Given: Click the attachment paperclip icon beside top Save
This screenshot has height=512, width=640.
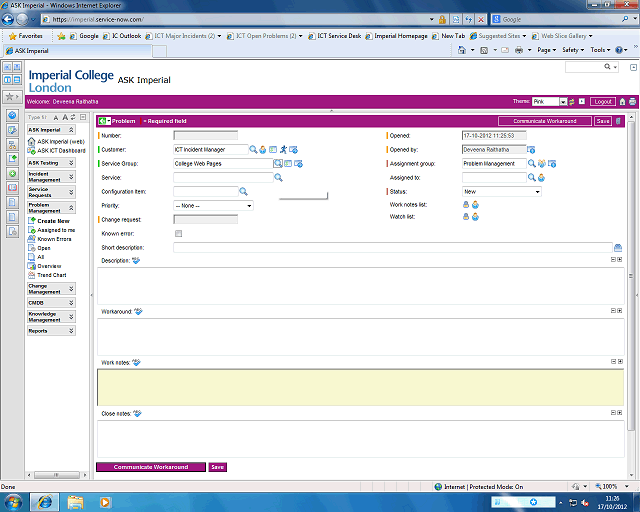Looking at the screenshot, I should (x=618, y=121).
